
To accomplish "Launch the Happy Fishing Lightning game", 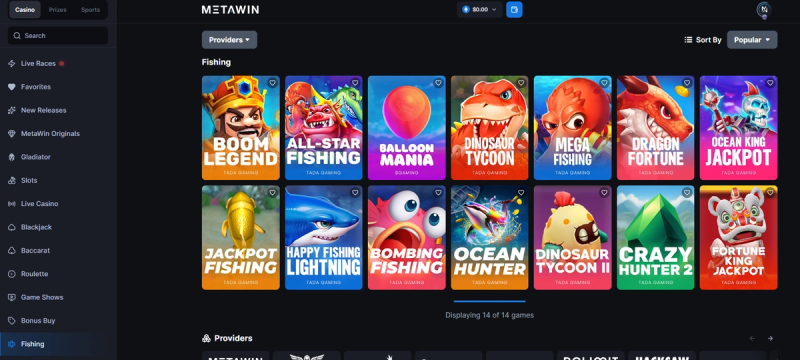I will (x=323, y=238).
